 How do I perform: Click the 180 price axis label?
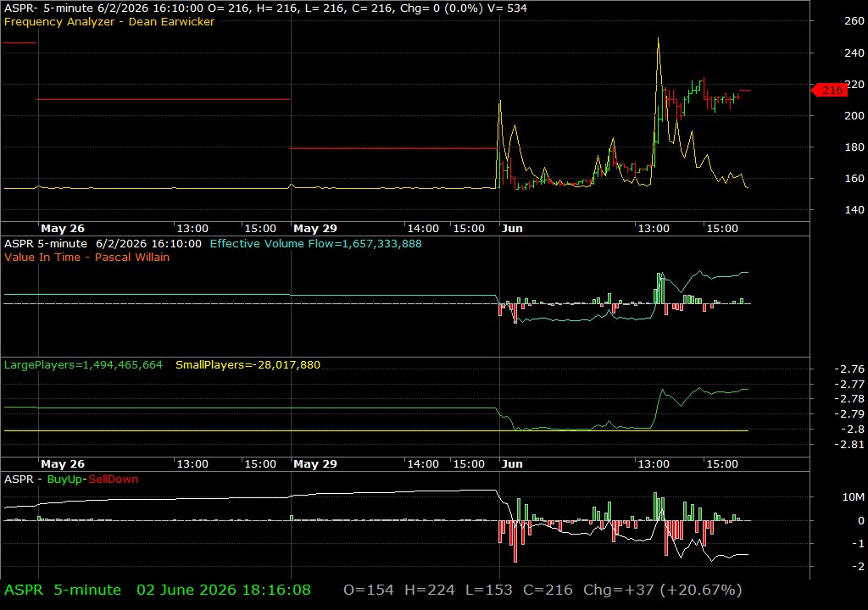pyautogui.click(x=854, y=147)
